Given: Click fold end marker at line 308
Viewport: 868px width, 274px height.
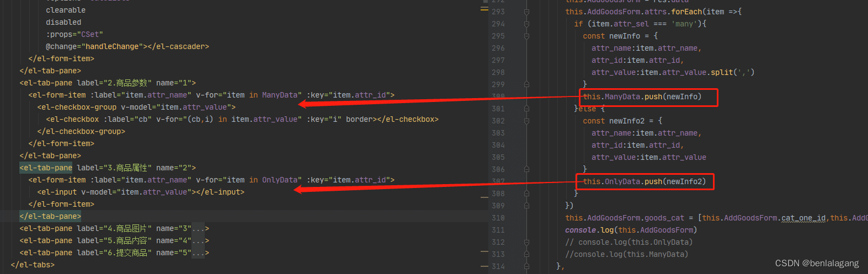Looking at the screenshot, I should (526, 194).
